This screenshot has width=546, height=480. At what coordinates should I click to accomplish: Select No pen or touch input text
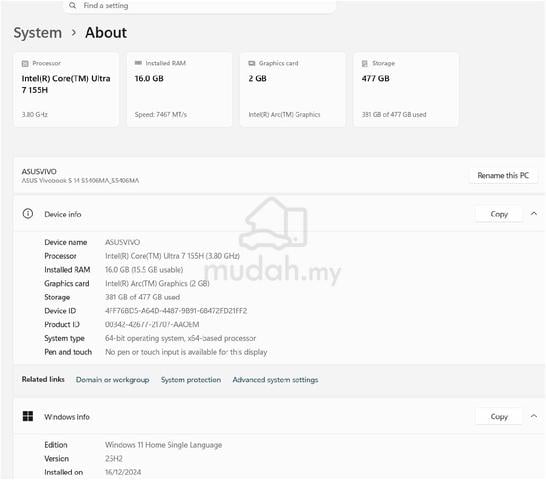[186, 352]
